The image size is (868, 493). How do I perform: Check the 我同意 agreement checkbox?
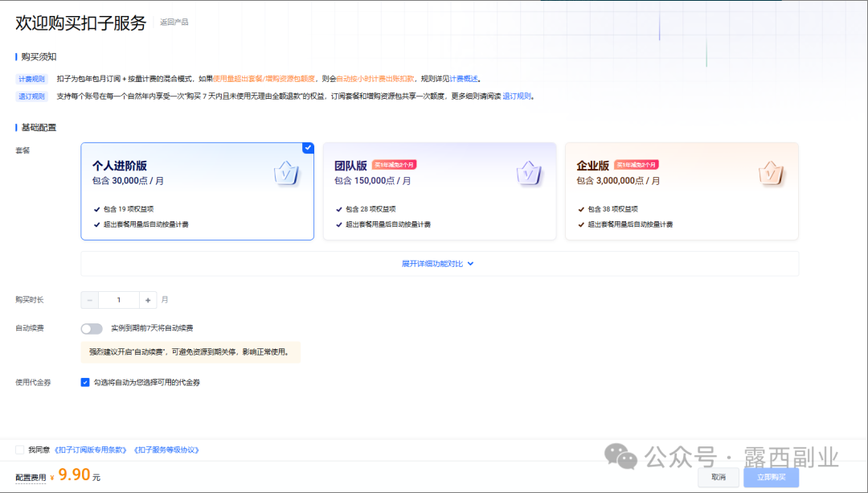19,450
